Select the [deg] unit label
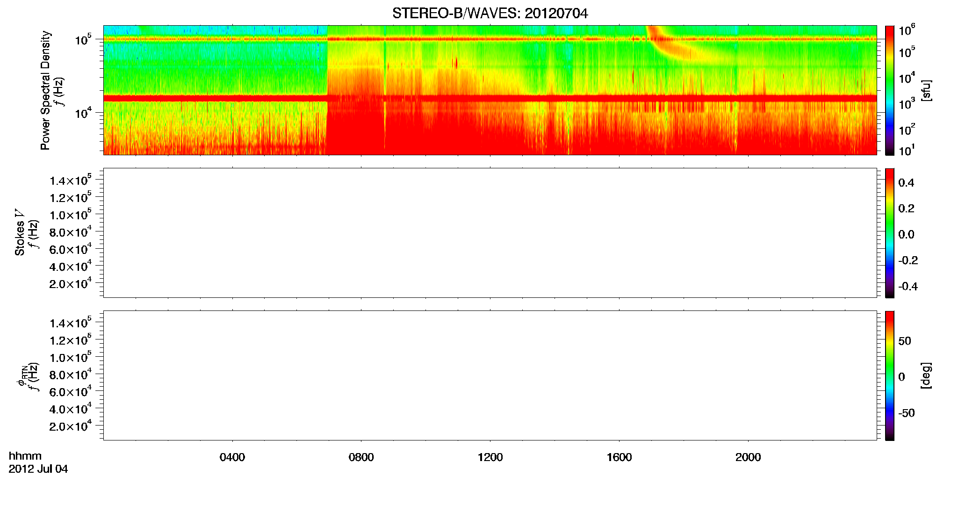980x505 pixels. click(926, 375)
